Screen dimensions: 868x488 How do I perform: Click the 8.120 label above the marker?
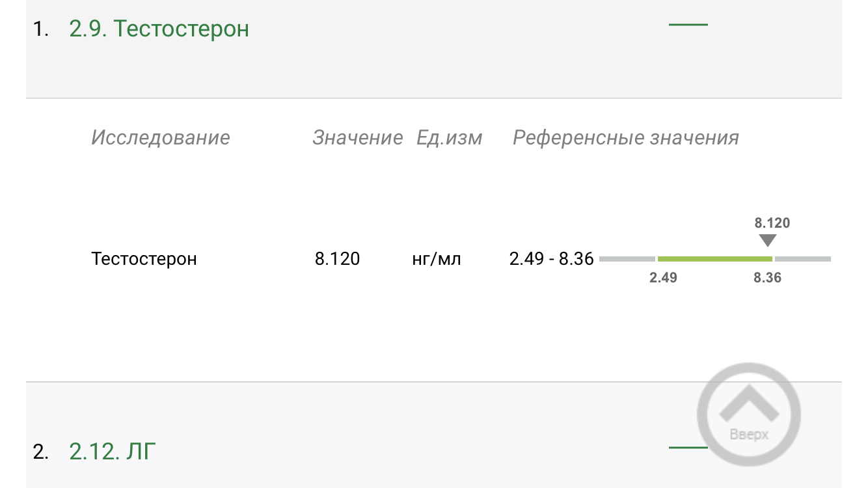[772, 223]
